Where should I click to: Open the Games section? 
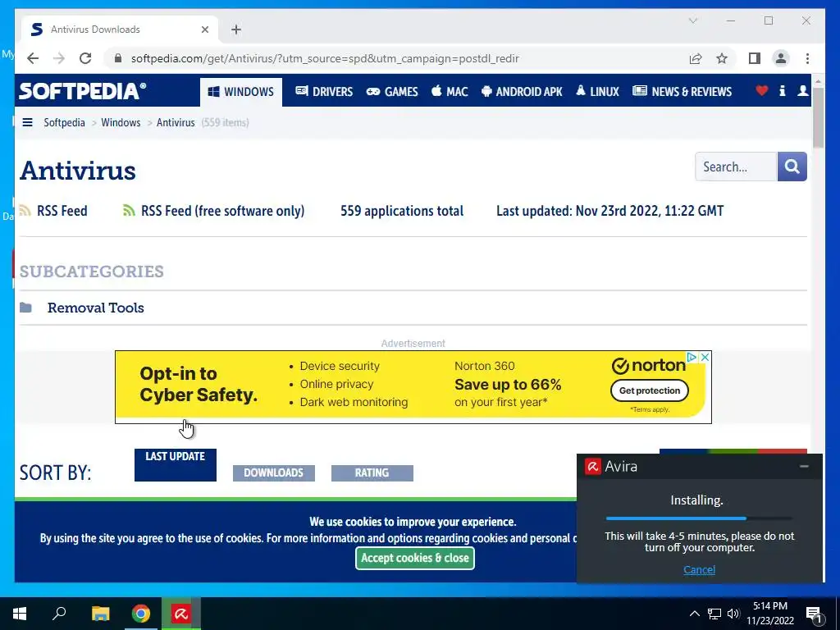392,92
